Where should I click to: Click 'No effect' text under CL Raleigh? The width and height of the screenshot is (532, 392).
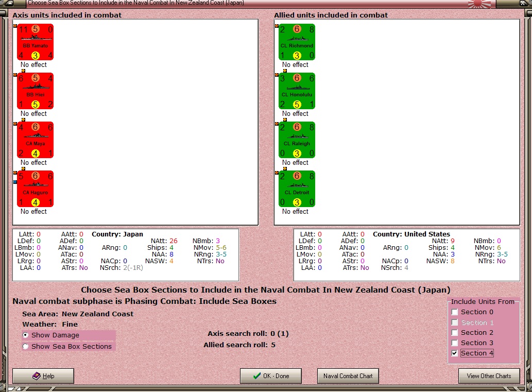coord(295,162)
